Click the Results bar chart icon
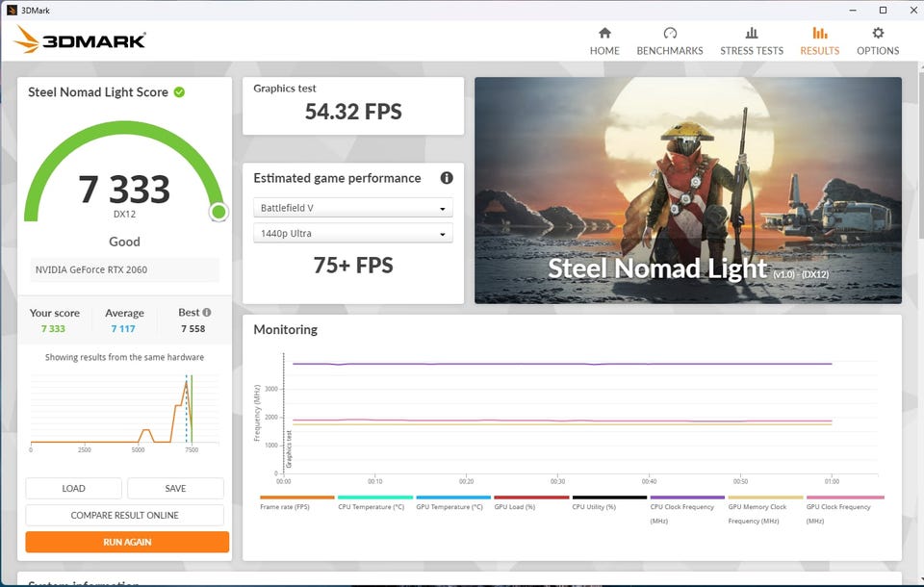The image size is (924, 587). [820, 33]
